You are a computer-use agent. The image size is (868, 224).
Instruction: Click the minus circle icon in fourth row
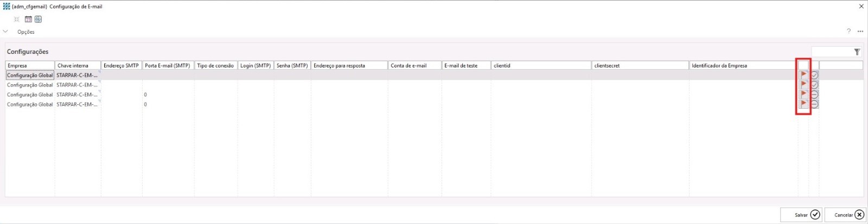pyautogui.click(x=814, y=104)
